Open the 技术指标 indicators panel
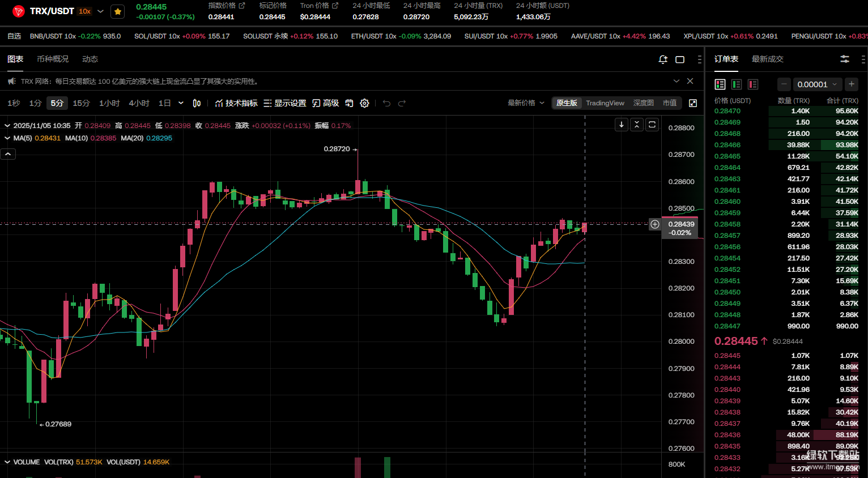Screen dimensions: 868x478 pos(236,103)
